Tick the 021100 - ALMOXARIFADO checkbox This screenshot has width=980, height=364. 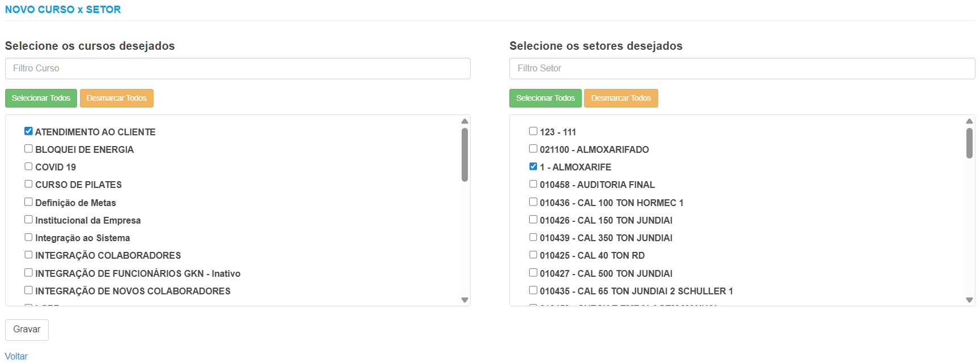tap(533, 149)
